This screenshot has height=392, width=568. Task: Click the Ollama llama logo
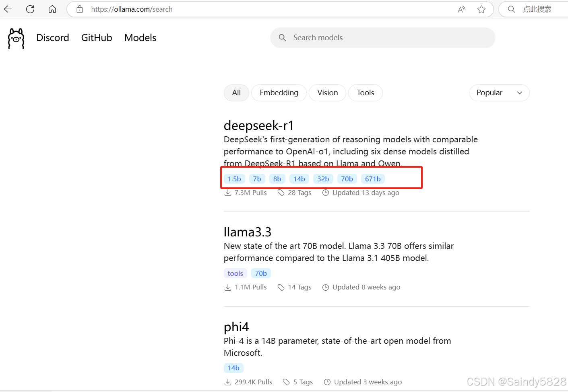point(16,38)
